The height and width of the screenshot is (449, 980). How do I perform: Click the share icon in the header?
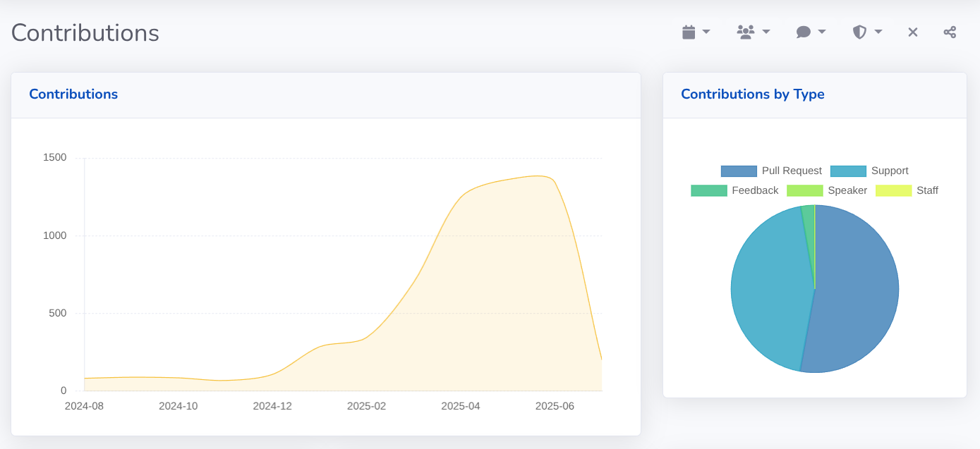[950, 32]
